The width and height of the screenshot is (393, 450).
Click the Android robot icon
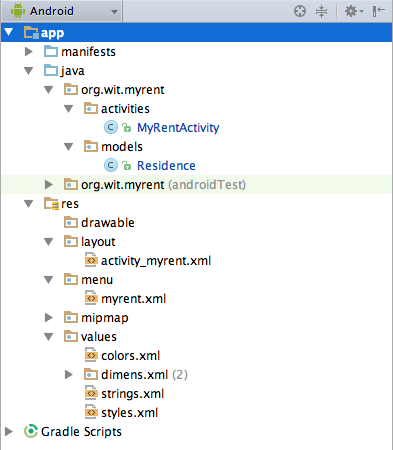pos(18,11)
